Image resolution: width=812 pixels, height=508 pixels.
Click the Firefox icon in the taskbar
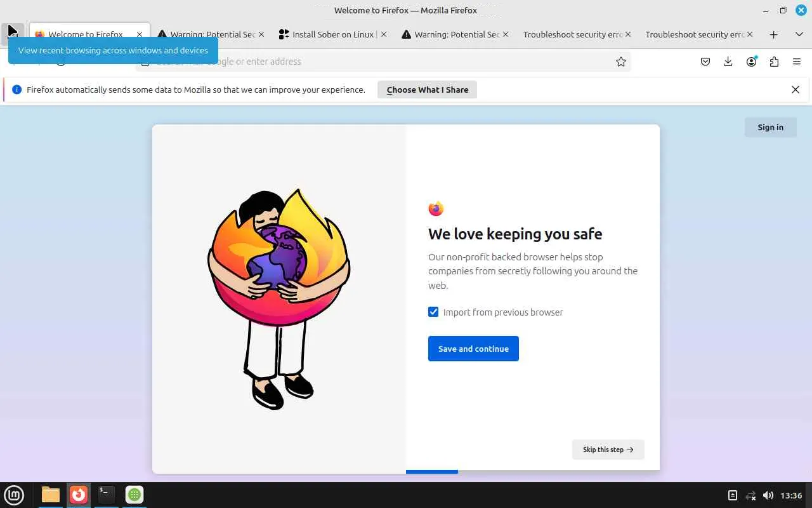[79, 495]
